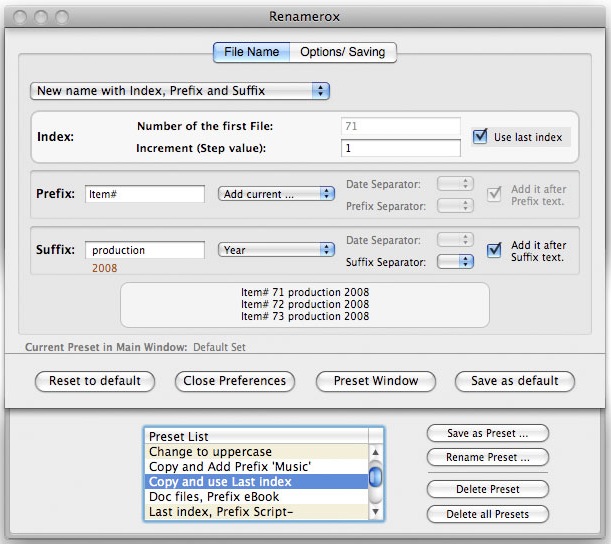
Task: Open the Suffix Separator dropdown
Action: pyautogui.click(x=454, y=261)
